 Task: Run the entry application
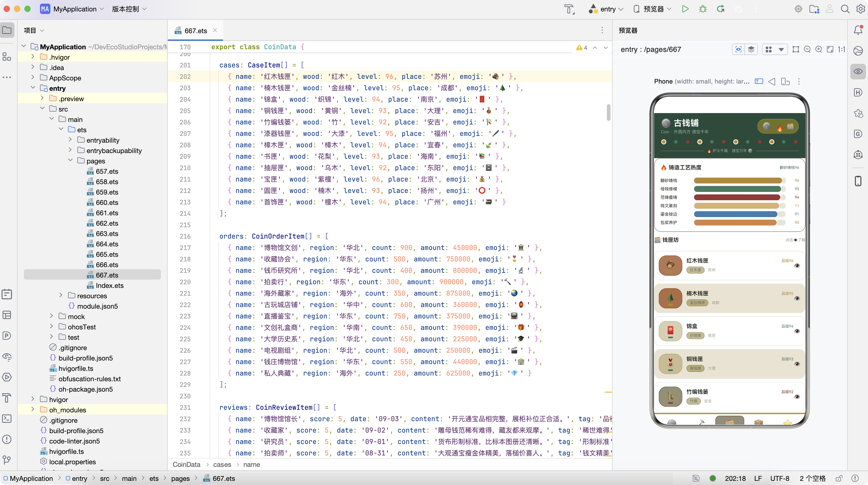point(685,9)
